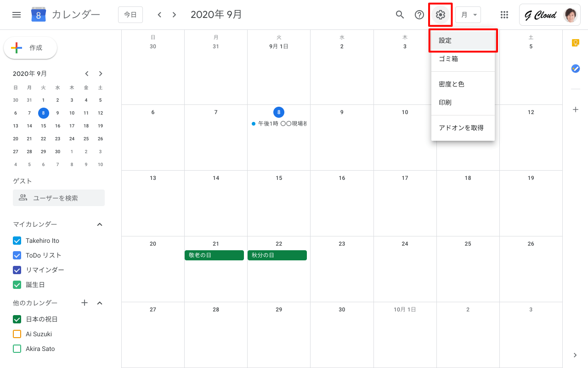Open the Google apps grid
This screenshot has width=588, height=368.
[504, 15]
